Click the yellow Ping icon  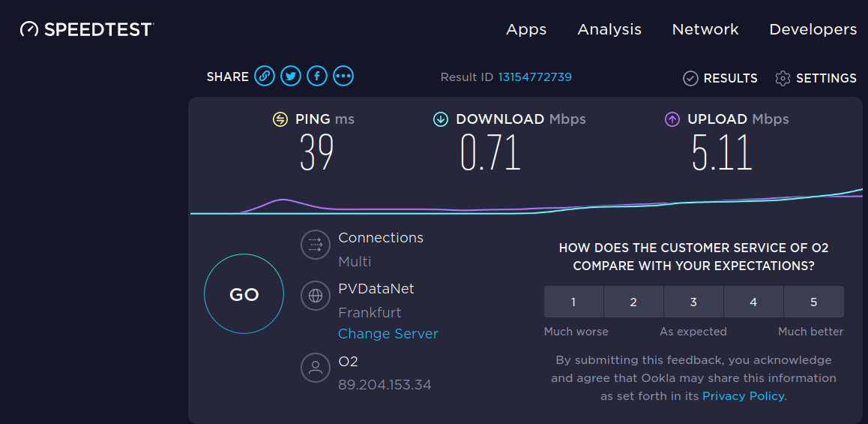[280, 119]
